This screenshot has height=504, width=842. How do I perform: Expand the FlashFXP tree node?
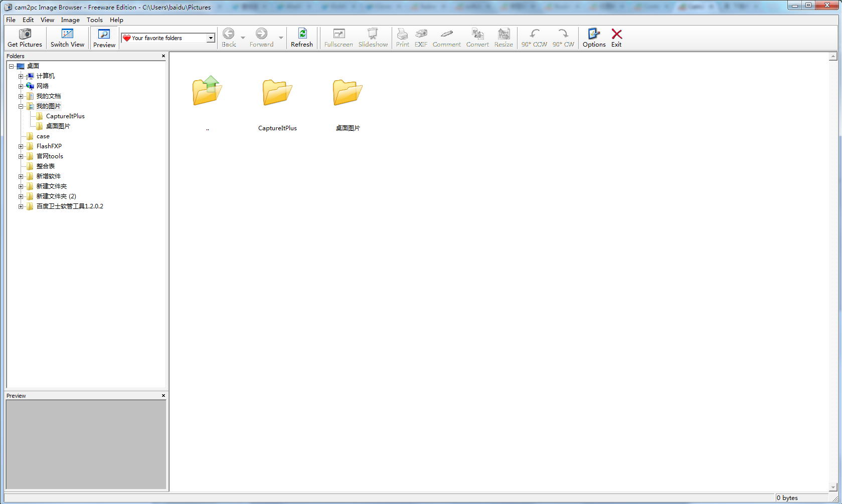pyautogui.click(x=21, y=146)
